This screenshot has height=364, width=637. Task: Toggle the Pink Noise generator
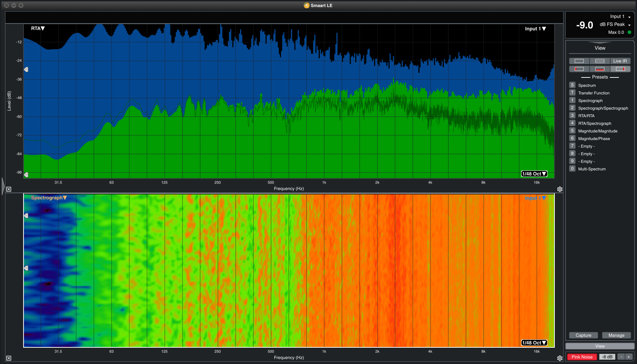(582, 357)
